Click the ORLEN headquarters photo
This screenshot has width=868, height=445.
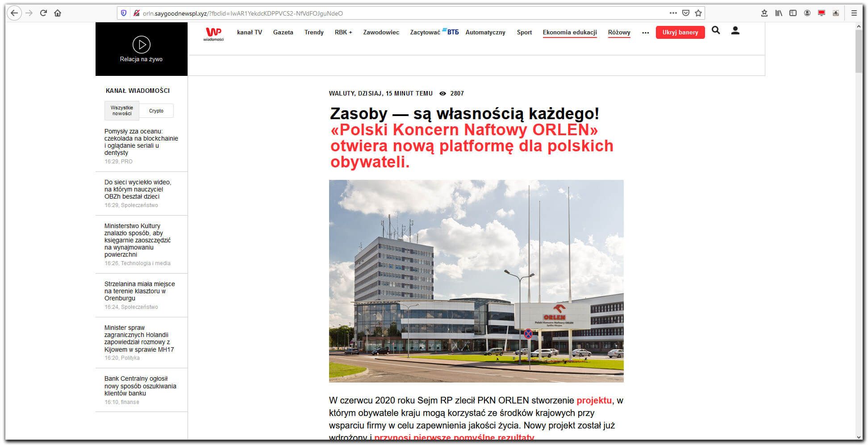476,281
